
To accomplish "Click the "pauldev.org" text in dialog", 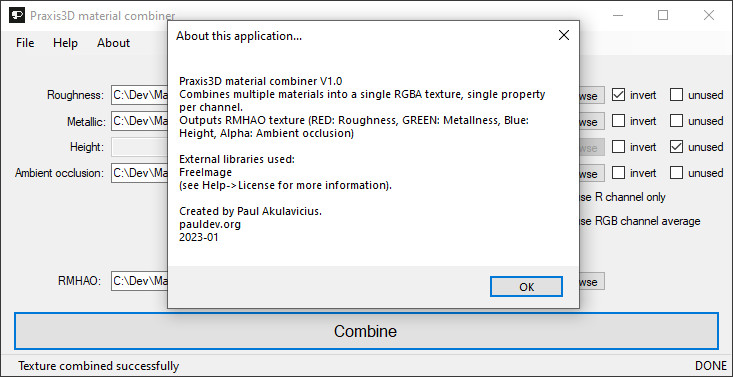I will point(210,224).
